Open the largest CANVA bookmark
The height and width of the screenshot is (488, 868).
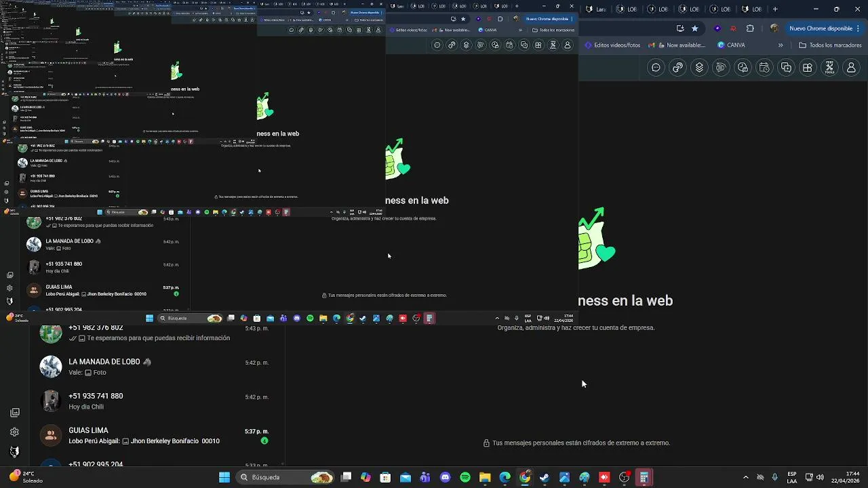coord(731,45)
